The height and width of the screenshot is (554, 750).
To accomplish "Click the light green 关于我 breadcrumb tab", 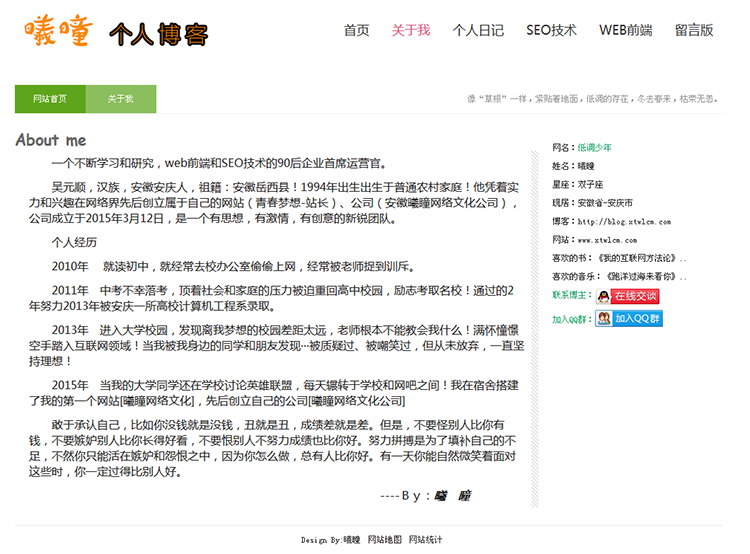I will 121,99.
